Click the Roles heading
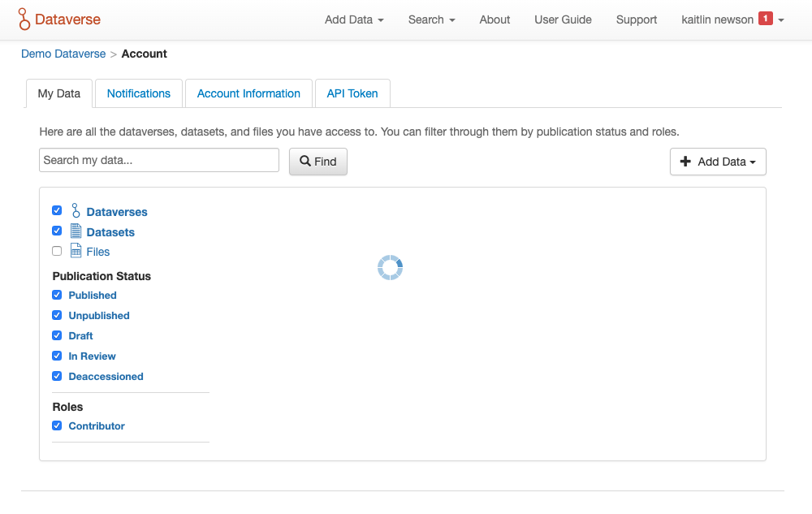812x514 pixels. coord(68,407)
